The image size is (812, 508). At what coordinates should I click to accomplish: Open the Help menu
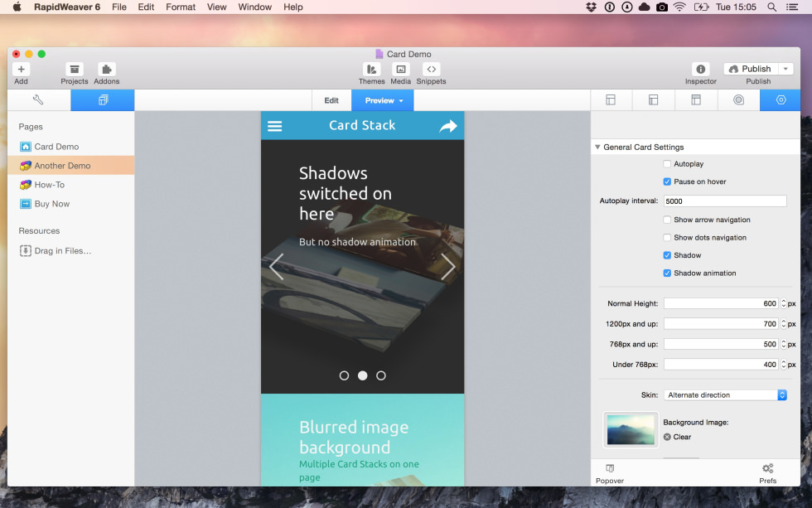(293, 7)
